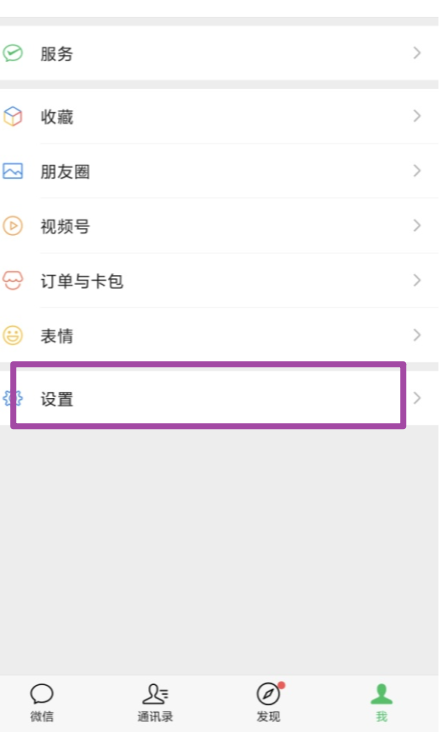The width and height of the screenshot is (446, 732).
Task: Expand 服务 using its right chevron
Action: [x=417, y=53]
